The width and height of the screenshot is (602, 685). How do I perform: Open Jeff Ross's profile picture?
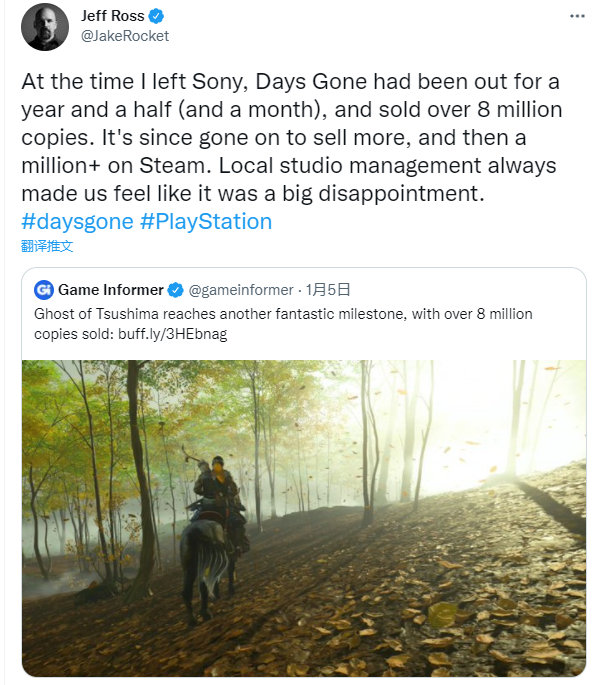pos(45,27)
